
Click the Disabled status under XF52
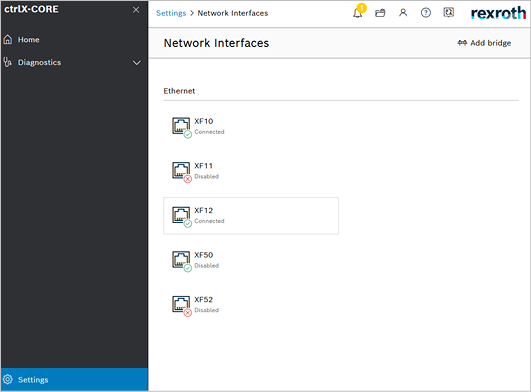tap(207, 310)
